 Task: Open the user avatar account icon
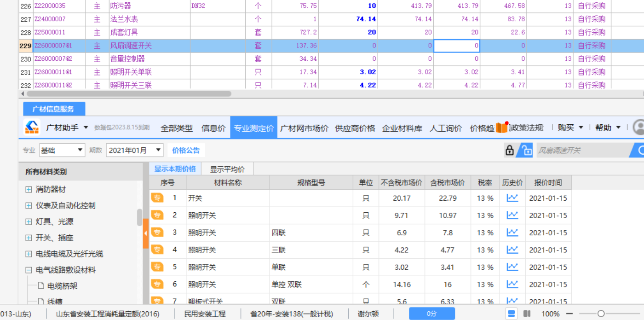(x=638, y=128)
